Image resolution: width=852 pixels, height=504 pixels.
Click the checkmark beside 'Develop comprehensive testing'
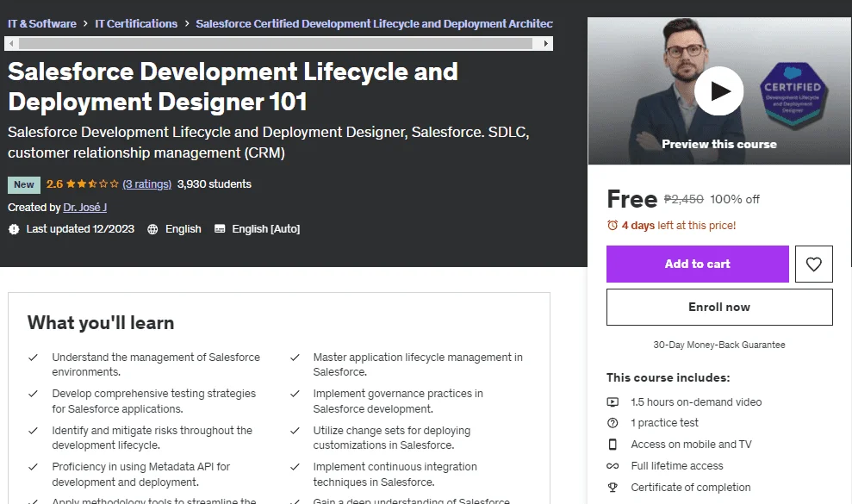pyautogui.click(x=33, y=394)
